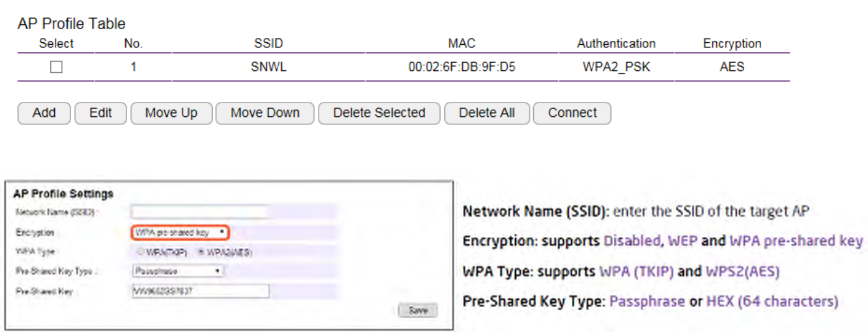Save the AP Profile Settings

pos(418,310)
